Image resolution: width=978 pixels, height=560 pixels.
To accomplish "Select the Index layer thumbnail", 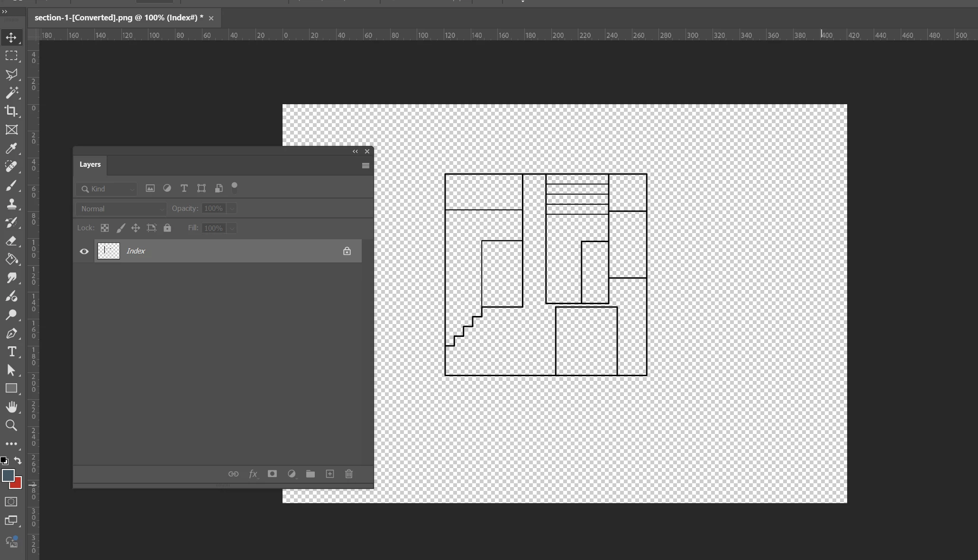I will click(109, 251).
